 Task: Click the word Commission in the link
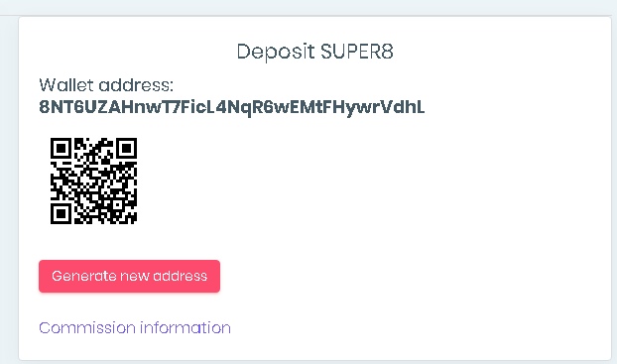point(87,327)
